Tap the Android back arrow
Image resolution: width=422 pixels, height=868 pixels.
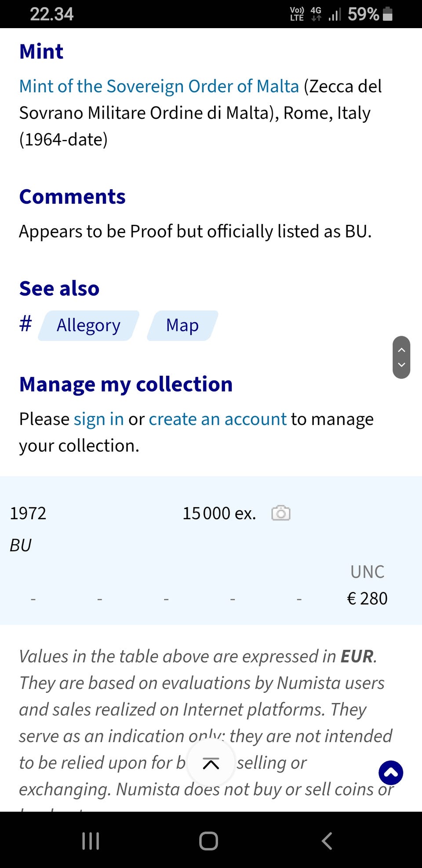point(327,841)
